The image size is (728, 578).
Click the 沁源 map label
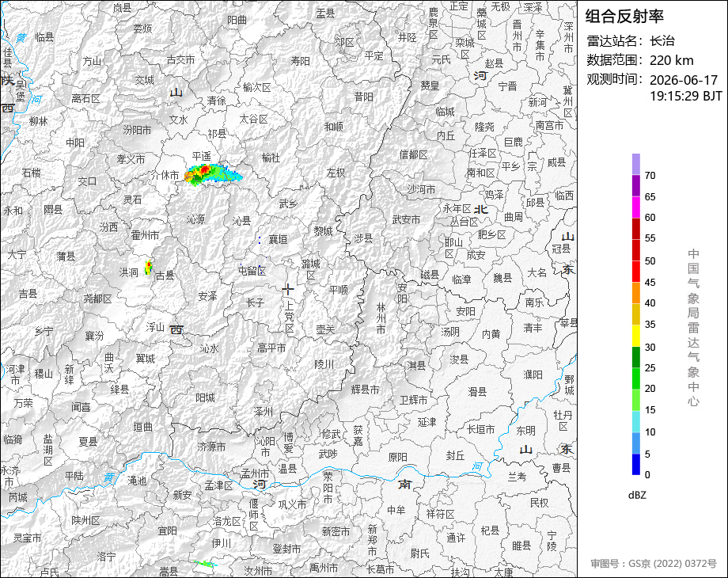click(x=196, y=219)
